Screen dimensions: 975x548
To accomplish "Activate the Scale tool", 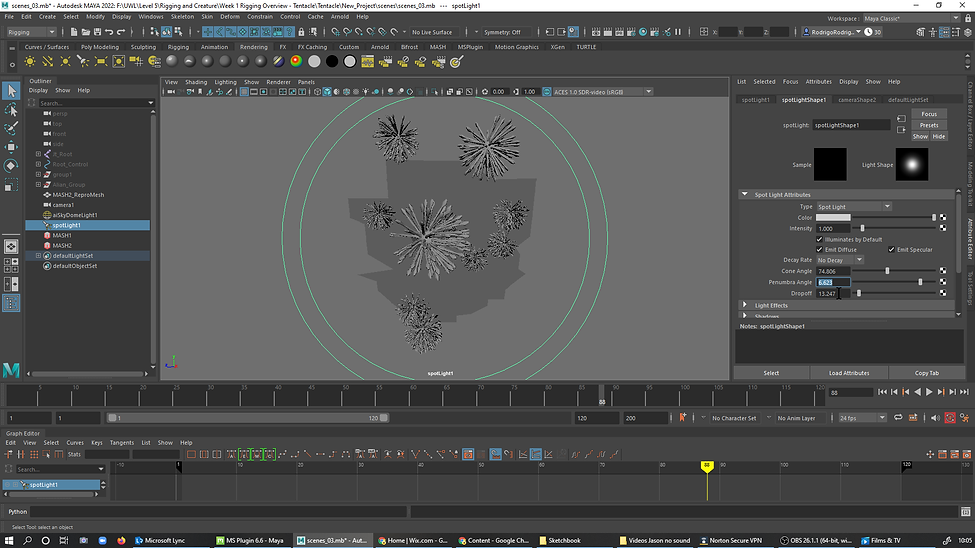I will coord(11,185).
